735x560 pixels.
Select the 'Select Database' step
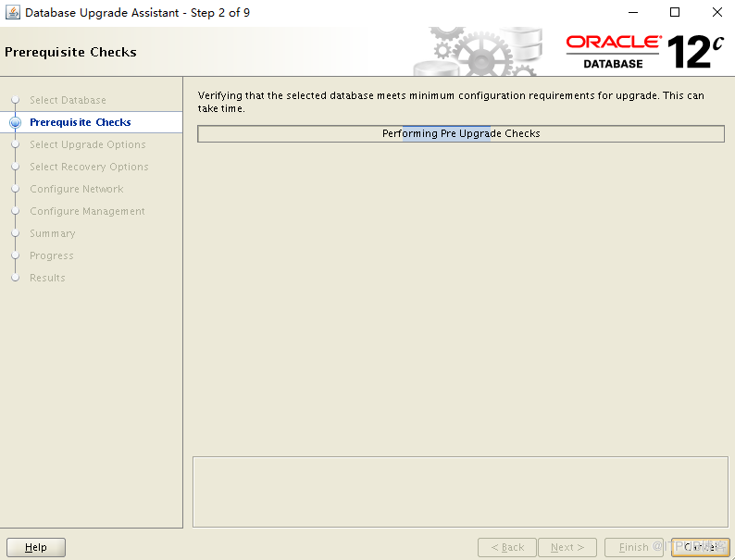[x=68, y=100]
